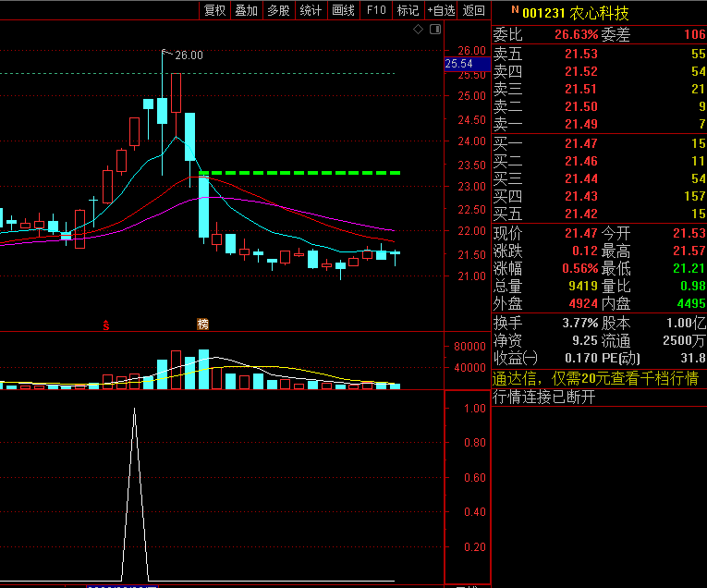Open the 多股 multi-stock view
Viewport: 707px width, 588px height.
pyautogui.click(x=279, y=10)
